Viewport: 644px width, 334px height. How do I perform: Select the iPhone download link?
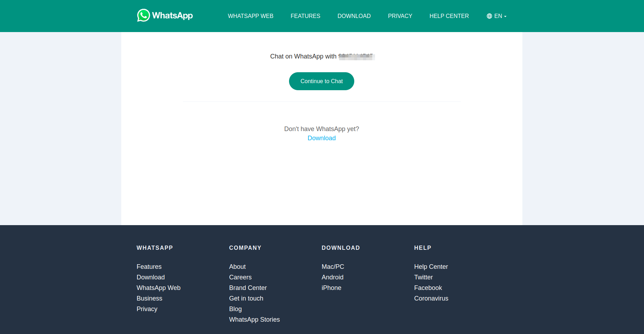click(x=331, y=288)
